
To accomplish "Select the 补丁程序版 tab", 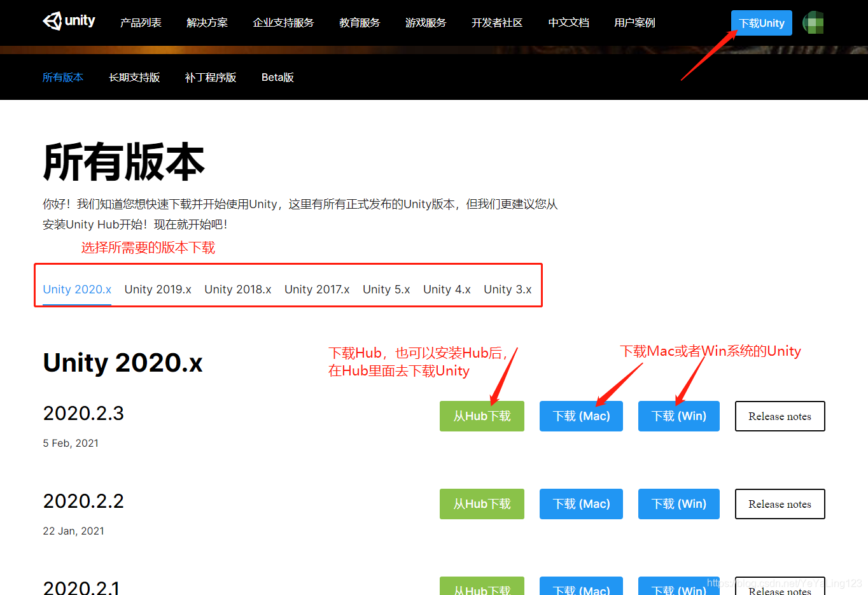I will 211,77.
